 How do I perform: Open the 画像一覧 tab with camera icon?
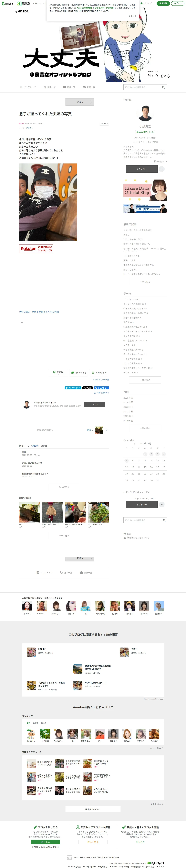pyautogui.click(x=69, y=87)
